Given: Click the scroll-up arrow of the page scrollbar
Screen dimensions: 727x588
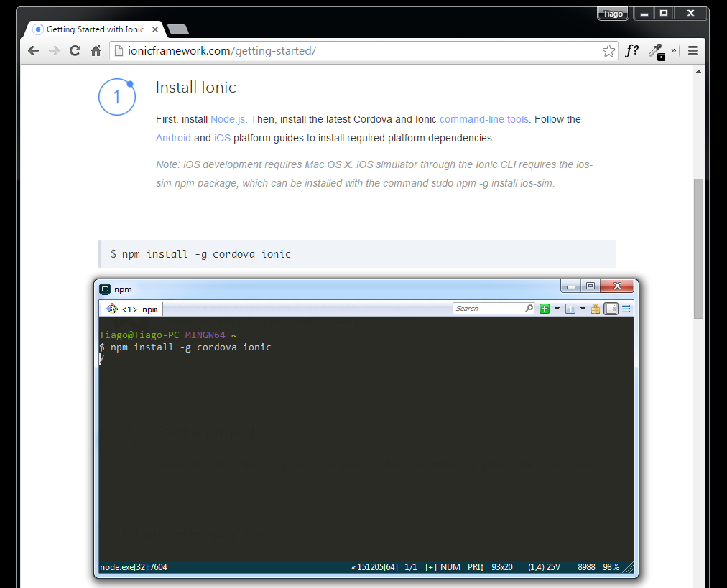Looking at the screenshot, I should click(698, 71).
